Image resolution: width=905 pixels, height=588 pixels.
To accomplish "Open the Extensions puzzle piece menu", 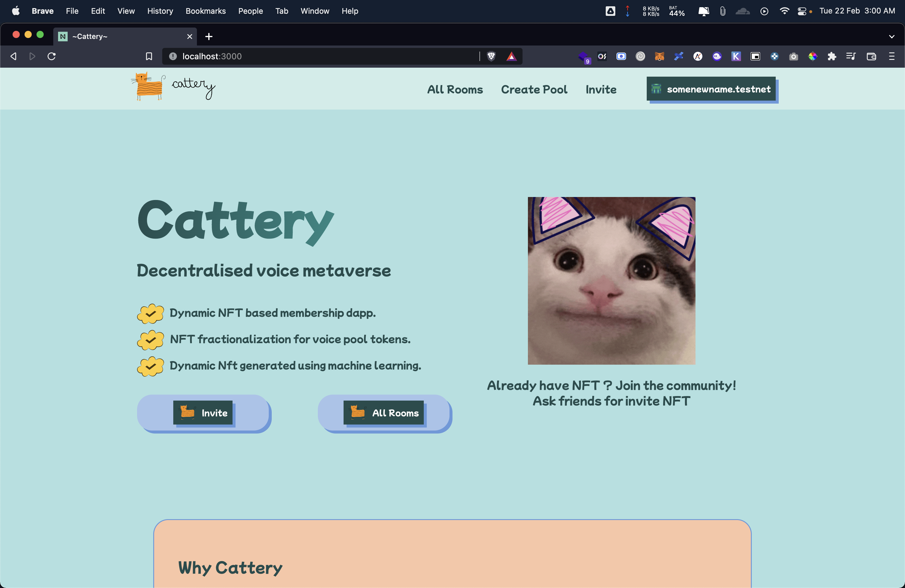I will [832, 56].
